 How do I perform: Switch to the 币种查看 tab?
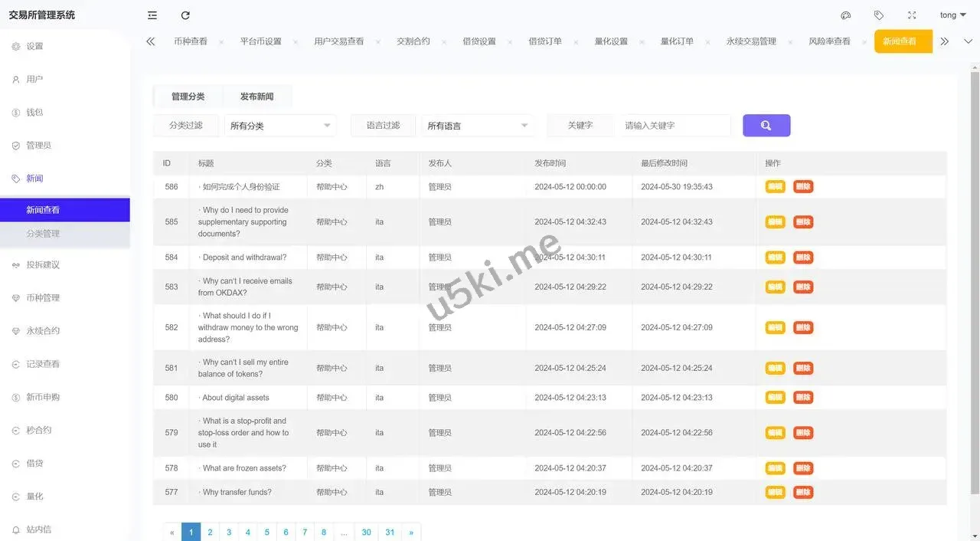190,41
